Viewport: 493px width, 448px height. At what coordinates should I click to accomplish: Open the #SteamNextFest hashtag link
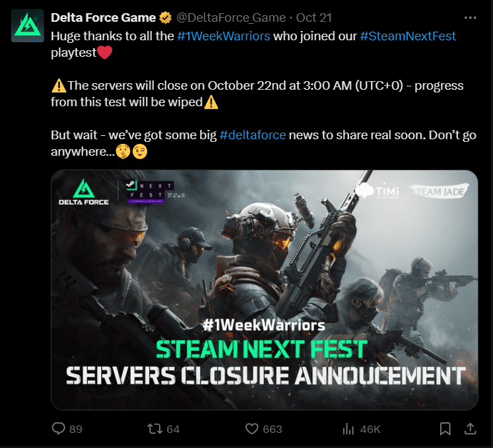point(408,36)
